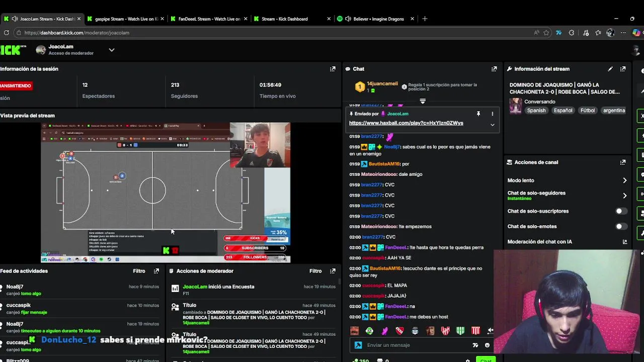Select cuccaspik 'fijar mensaje' feed entry
Image resolution: width=644 pixels, height=362 pixels.
79,309
